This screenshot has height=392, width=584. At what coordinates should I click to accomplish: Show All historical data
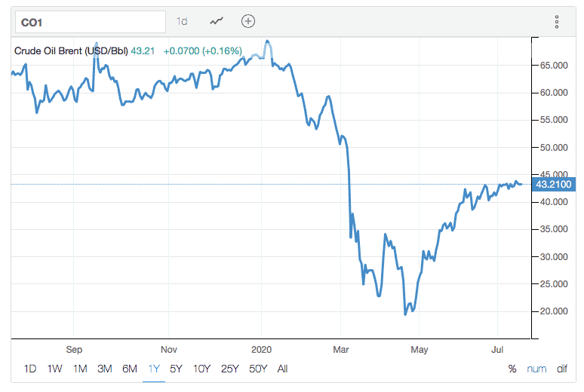click(x=282, y=369)
